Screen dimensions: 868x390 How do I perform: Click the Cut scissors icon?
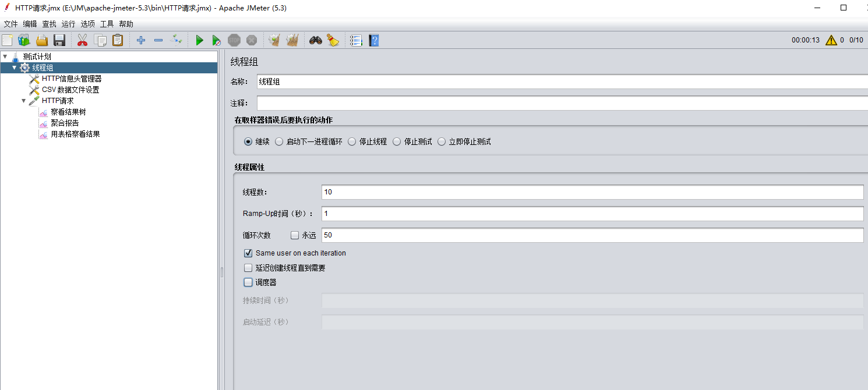pos(82,40)
